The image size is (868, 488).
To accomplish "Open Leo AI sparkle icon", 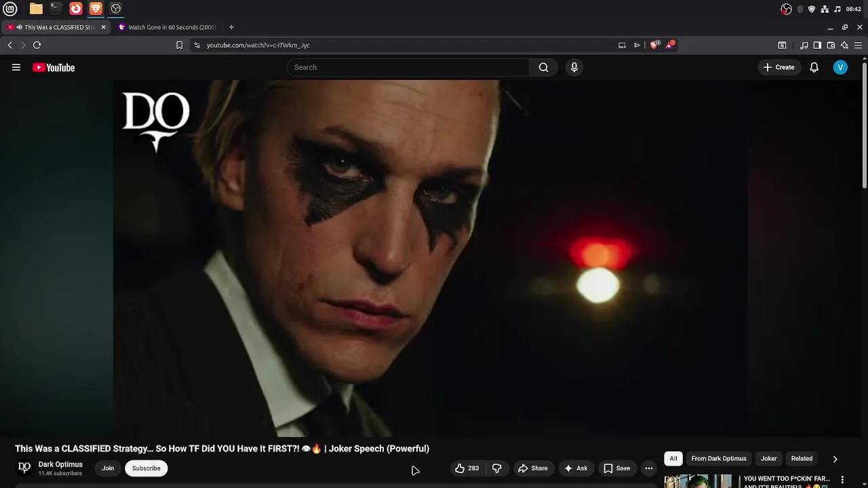I will coord(844,45).
